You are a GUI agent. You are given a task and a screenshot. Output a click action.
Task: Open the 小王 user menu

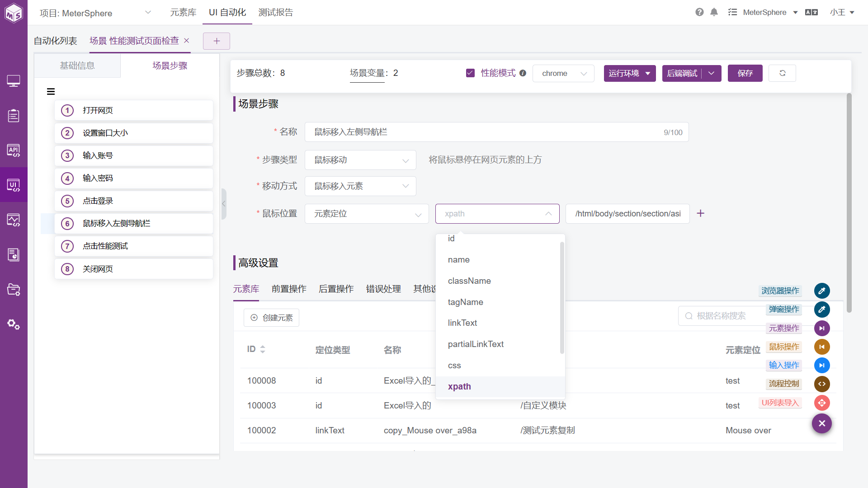tap(842, 12)
